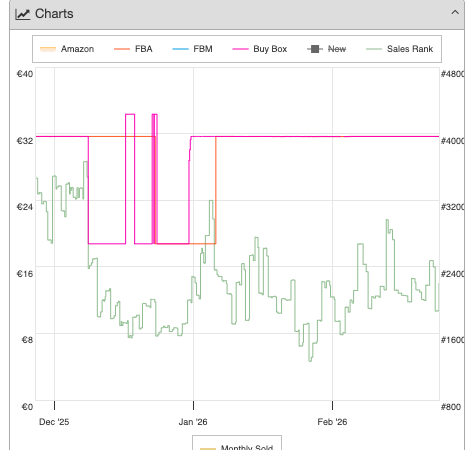Toggle the Buy Box series in the legend

[260, 49]
